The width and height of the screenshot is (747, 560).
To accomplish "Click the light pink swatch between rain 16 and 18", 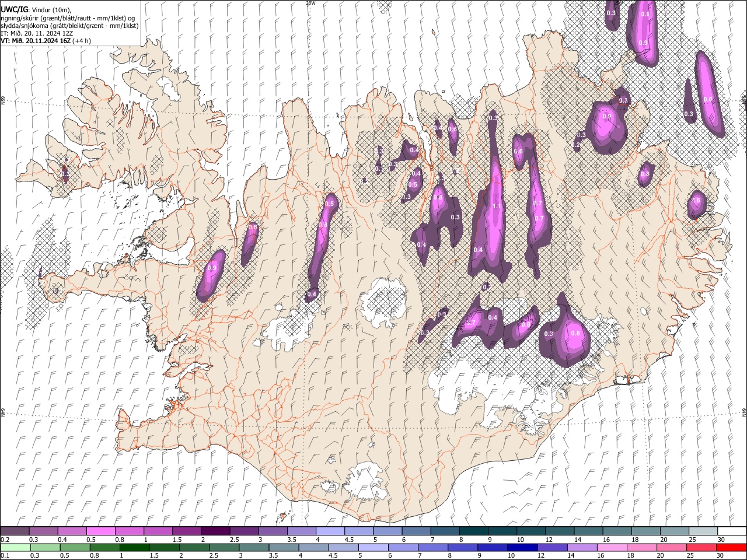I will coord(612,548).
